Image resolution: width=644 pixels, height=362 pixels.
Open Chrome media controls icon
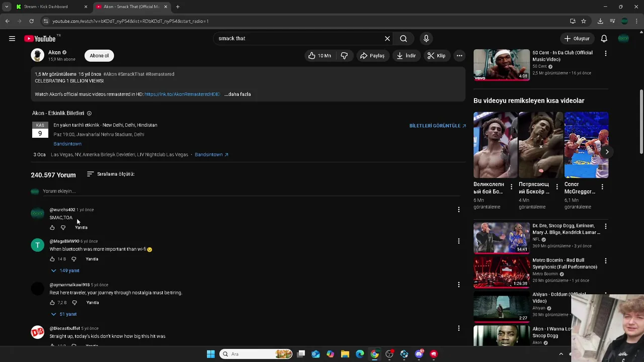click(612, 21)
